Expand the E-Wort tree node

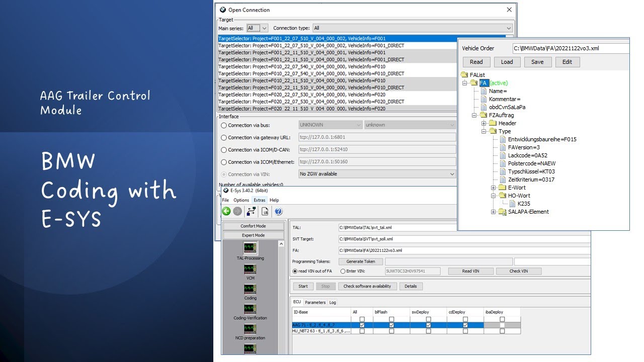click(494, 188)
